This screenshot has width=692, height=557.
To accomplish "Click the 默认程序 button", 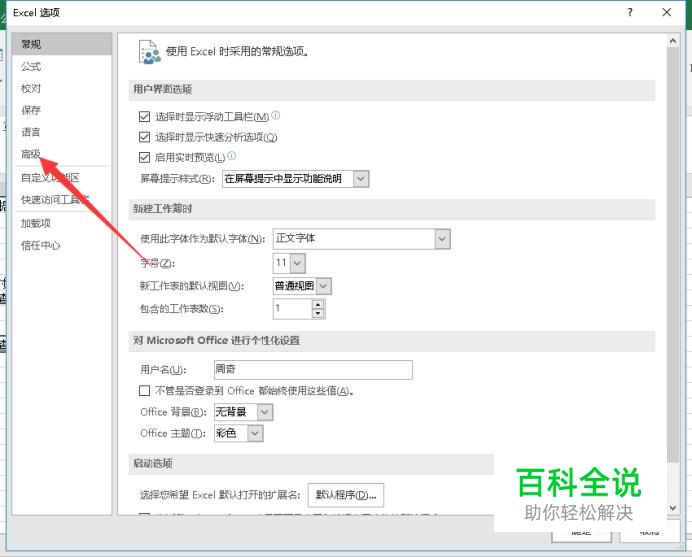I will click(x=346, y=495).
